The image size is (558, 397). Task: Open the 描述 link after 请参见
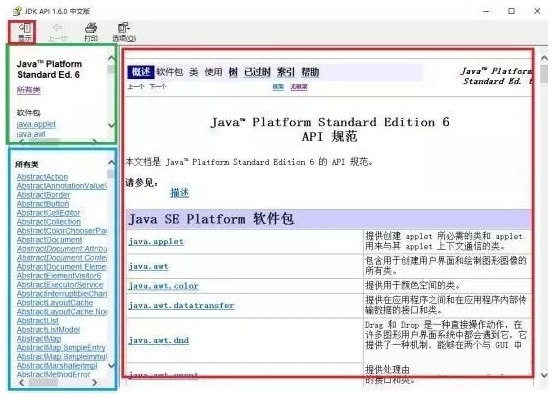pos(180,193)
